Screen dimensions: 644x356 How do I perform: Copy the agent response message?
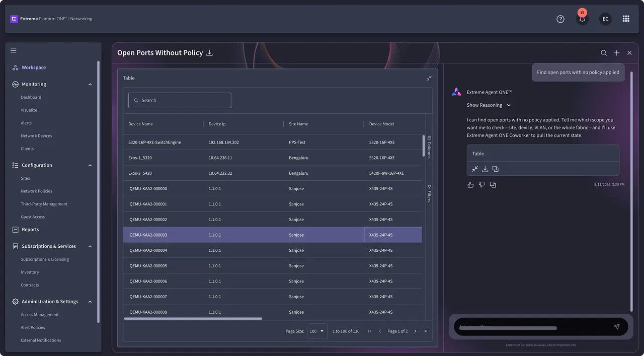click(x=493, y=185)
